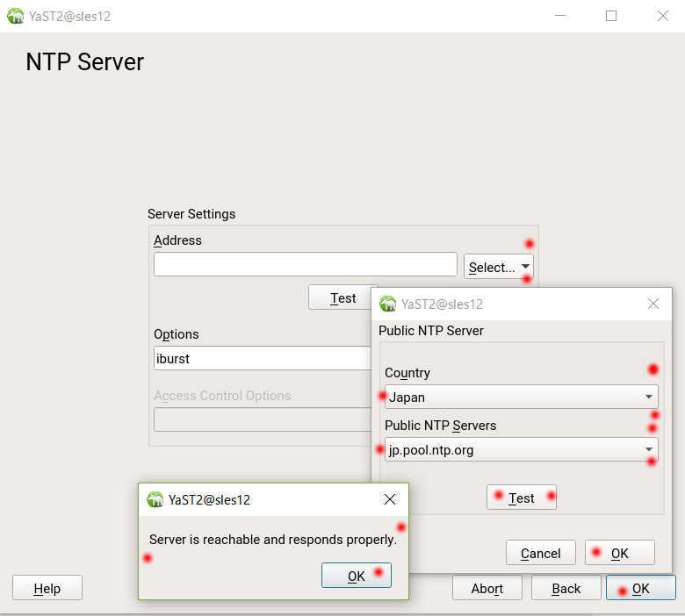Click into the Address input field

pyautogui.click(x=306, y=264)
